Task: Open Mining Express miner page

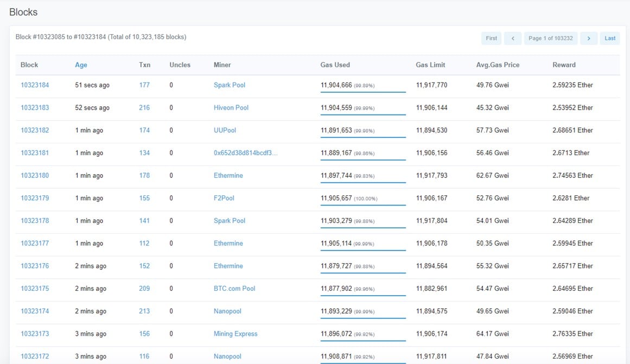Action: point(236,334)
